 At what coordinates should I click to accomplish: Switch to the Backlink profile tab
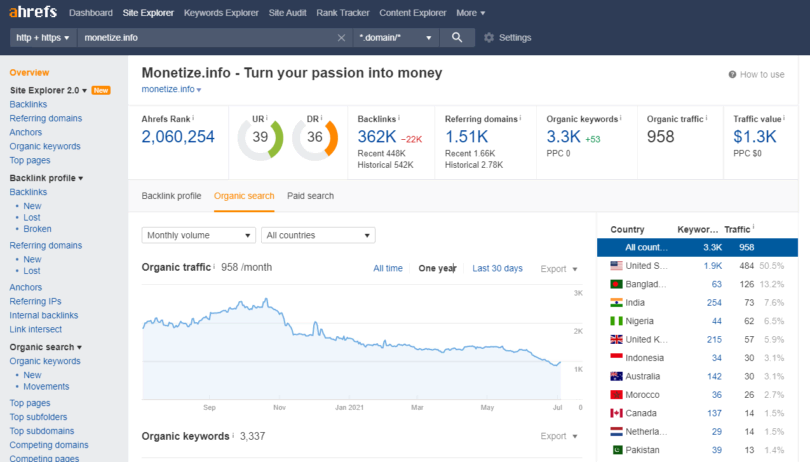(x=172, y=196)
